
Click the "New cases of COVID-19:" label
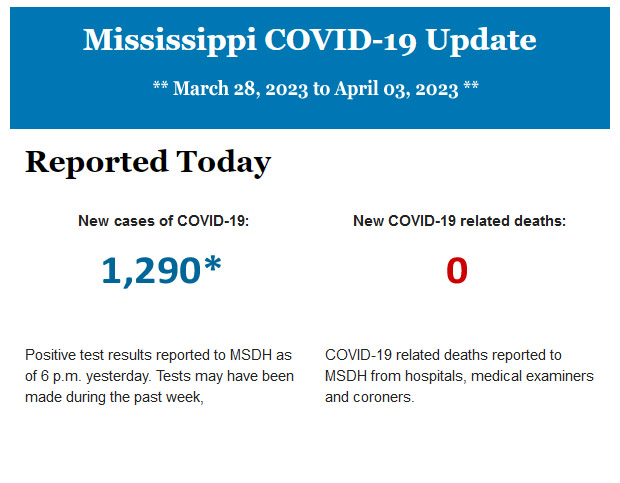(163, 221)
